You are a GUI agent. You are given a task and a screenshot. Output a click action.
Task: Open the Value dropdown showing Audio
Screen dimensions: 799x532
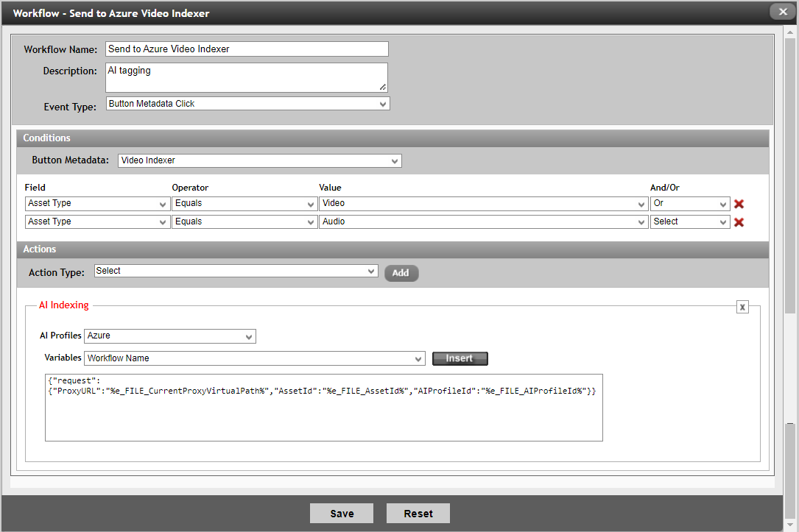[484, 222]
